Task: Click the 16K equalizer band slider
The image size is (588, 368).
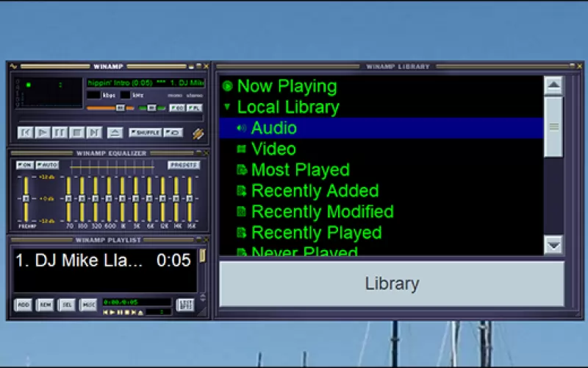Action: [x=190, y=199]
